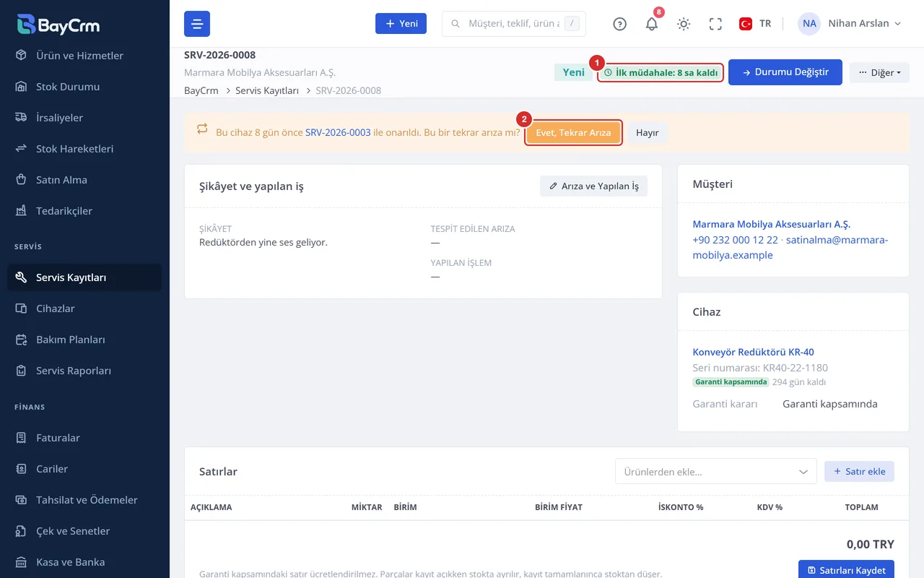This screenshot has width=924, height=578.
Task: Open the Diğer dropdown menu
Action: coord(879,72)
